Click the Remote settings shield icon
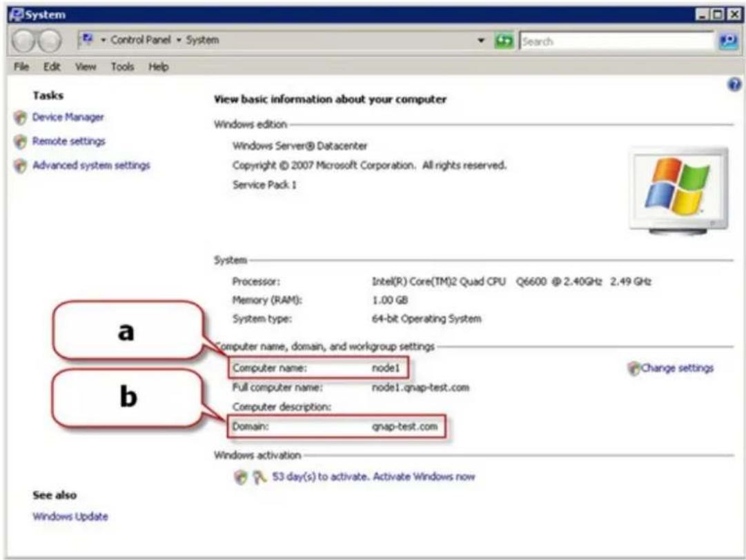746x560 pixels. click(x=20, y=141)
